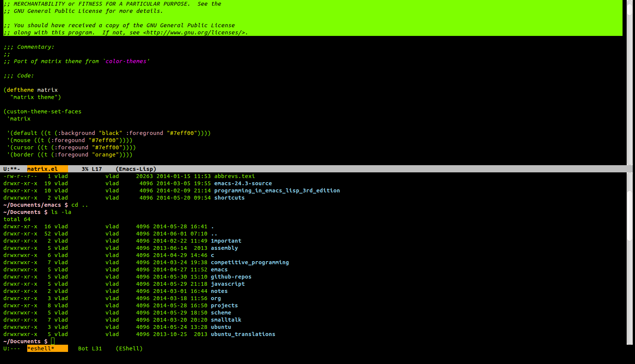Screen dimensions: 635x364
Task: Click the emacs-24.3-source directory
Action: pos(243,183)
